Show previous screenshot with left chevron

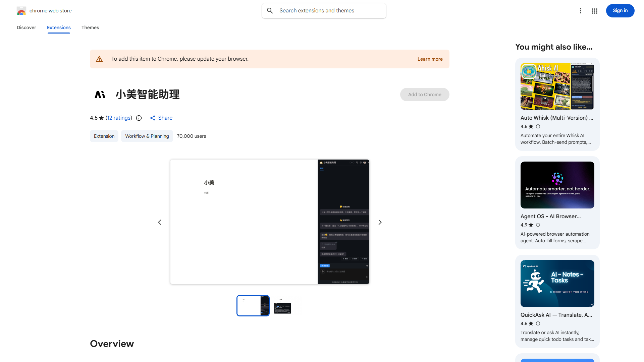(160, 222)
